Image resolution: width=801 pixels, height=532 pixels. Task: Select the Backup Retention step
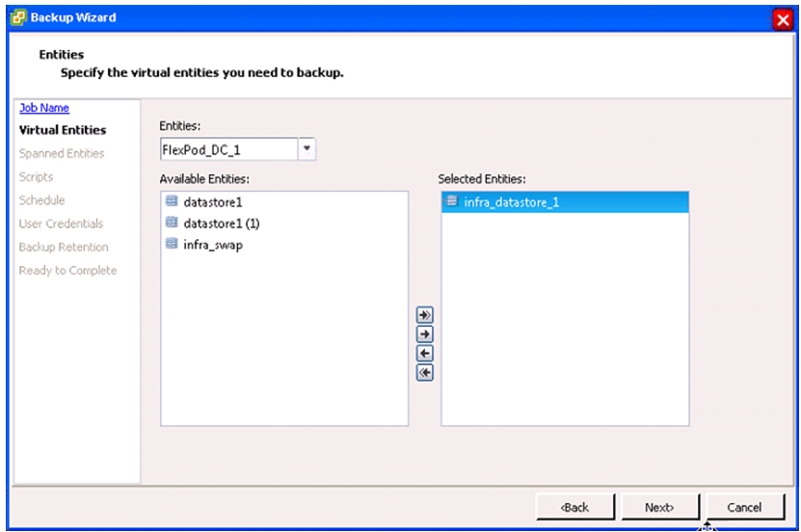[x=64, y=247]
